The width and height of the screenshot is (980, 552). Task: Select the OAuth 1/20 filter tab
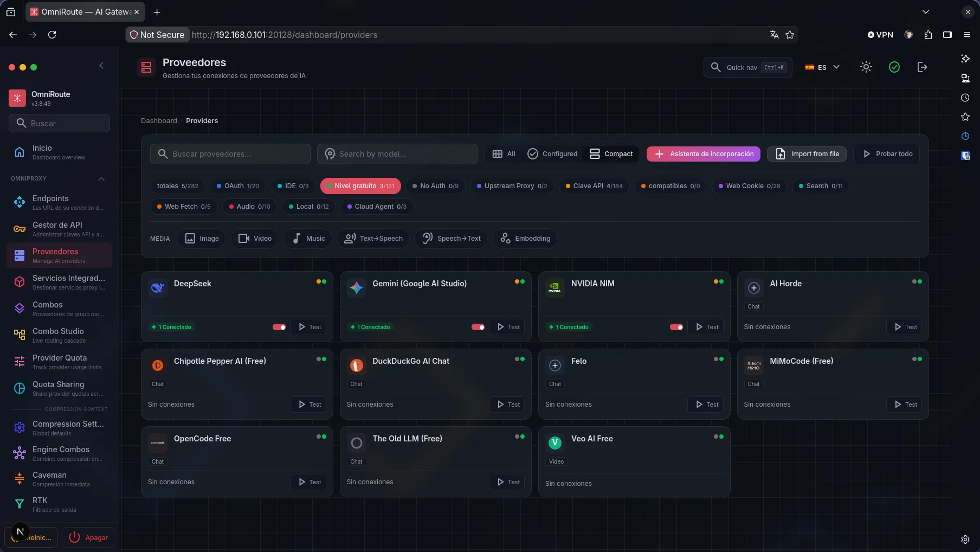[238, 186]
